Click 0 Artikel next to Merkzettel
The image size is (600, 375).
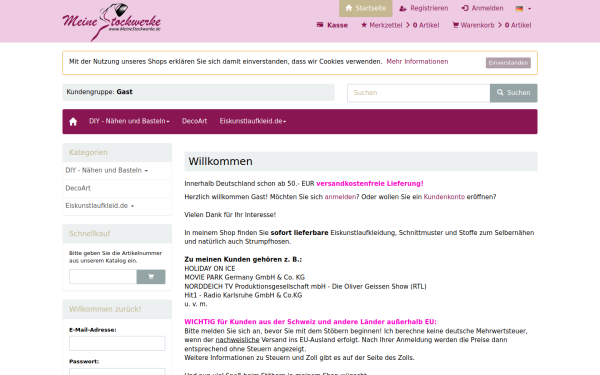click(426, 25)
